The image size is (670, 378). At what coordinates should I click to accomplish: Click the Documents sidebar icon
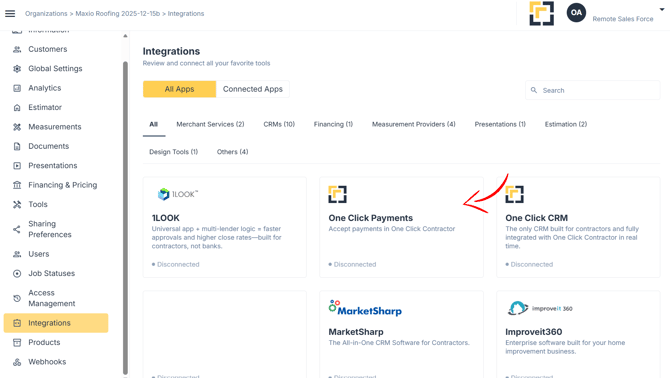17,147
